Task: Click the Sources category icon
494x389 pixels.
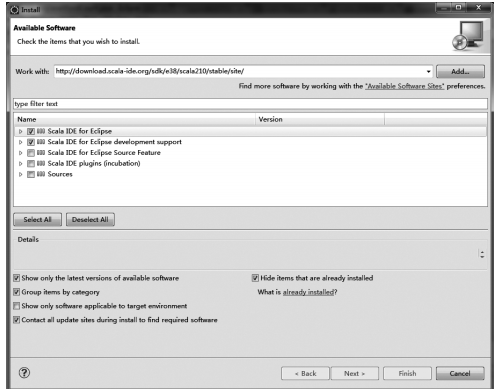Action: coord(41,174)
